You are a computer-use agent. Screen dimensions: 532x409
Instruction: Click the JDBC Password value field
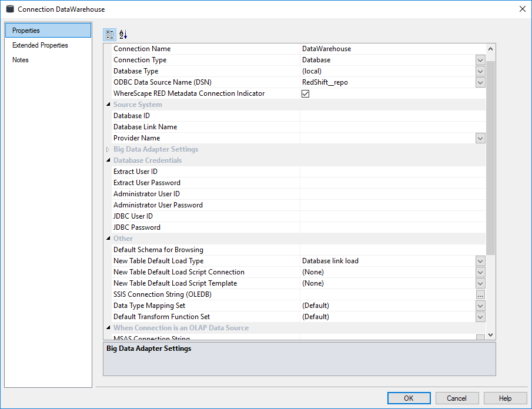pyautogui.click(x=393, y=227)
